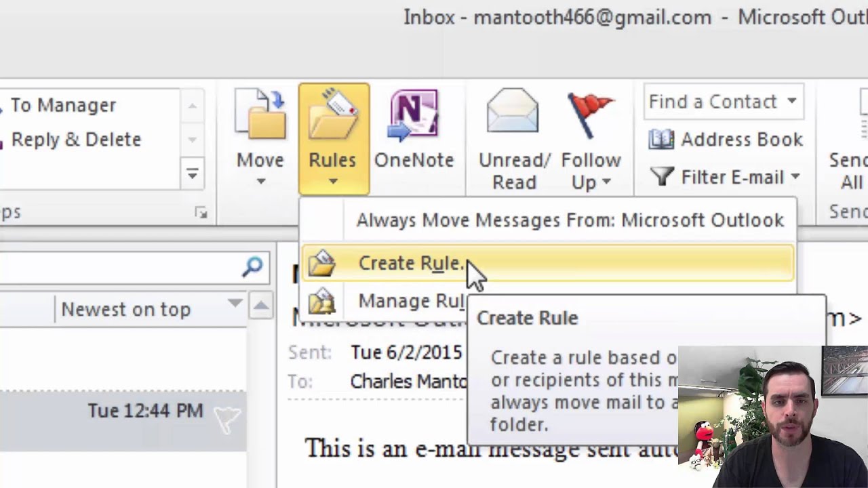Open the Find a Contact dropdown
The width and height of the screenshot is (868, 488).
pyautogui.click(x=791, y=102)
